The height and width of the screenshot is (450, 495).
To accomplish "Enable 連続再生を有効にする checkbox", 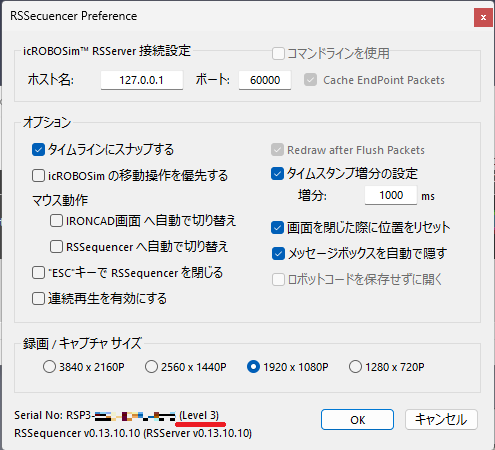I will pyautogui.click(x=38, y=298).
